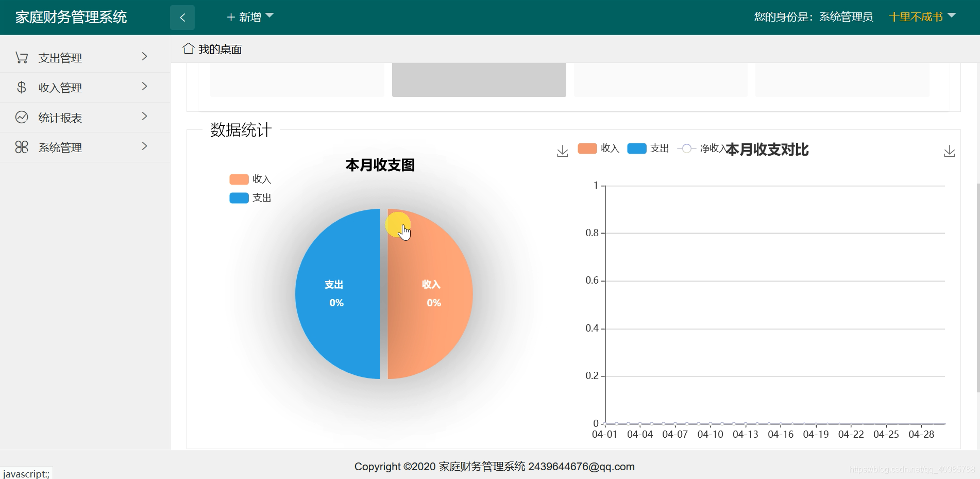Switch to the 我的桌面 tab
980x479 pixels.
pos(212,49)
